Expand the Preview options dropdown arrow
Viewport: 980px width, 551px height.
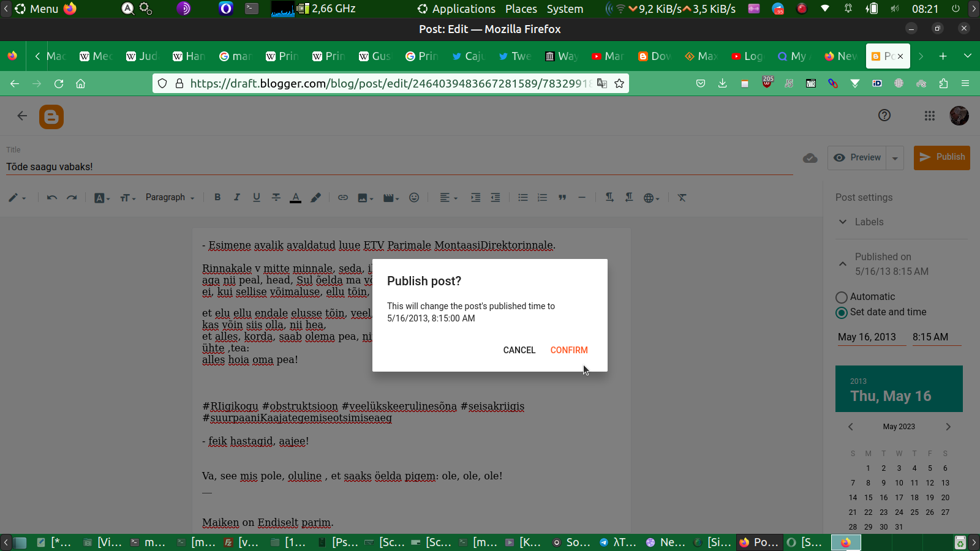coord(895,158)
